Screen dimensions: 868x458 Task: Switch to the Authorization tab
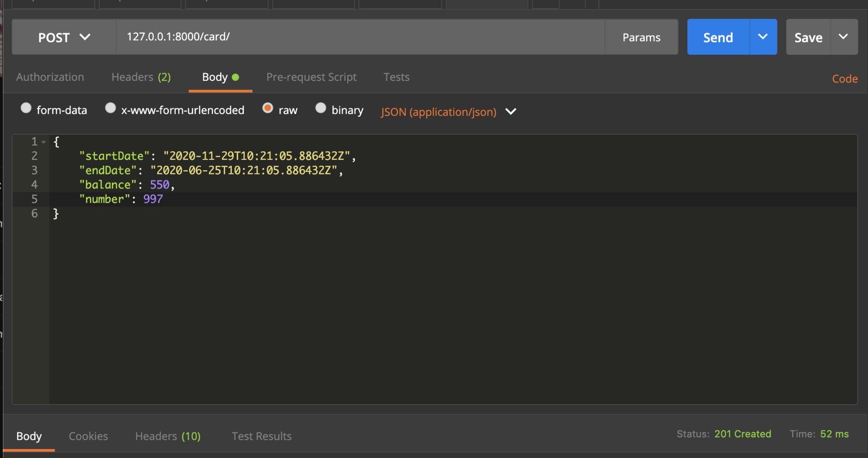pyautogui.click(x=50, y=77)
